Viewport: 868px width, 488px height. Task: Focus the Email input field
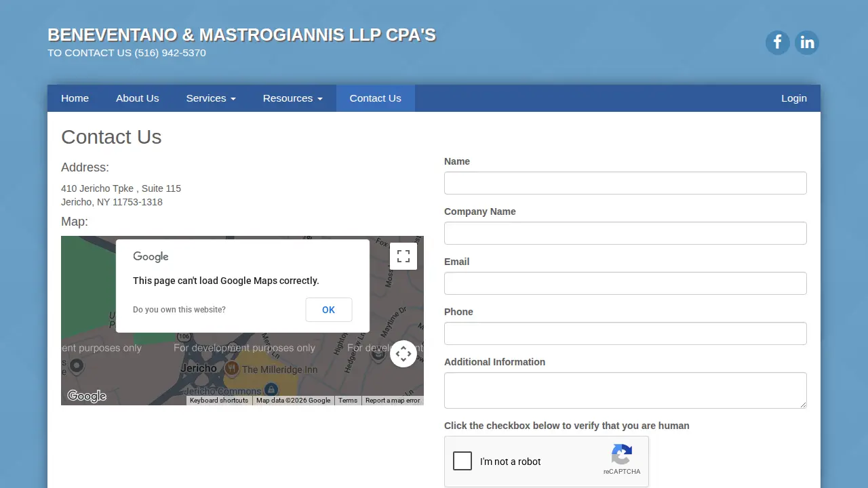(x=625, y=283)
